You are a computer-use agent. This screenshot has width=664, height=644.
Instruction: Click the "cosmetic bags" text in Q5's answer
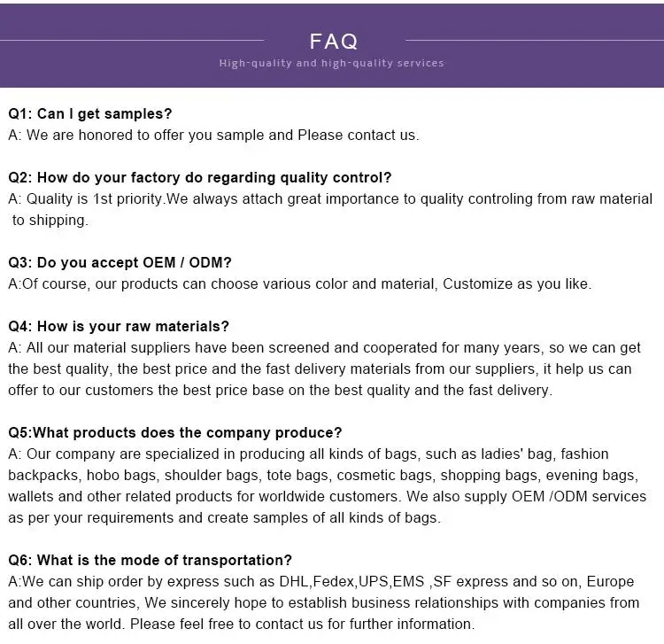pyautogui.click(x=385, y=476)
